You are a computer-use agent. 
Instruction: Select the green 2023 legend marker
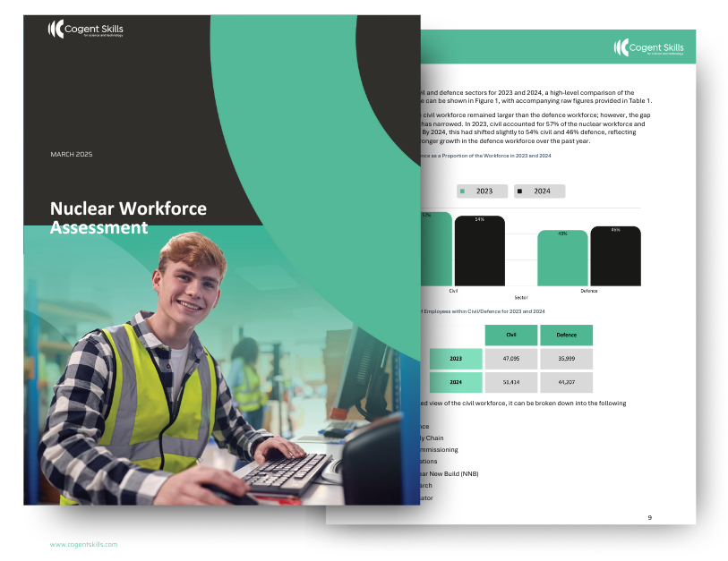click(x=462, y=191)
